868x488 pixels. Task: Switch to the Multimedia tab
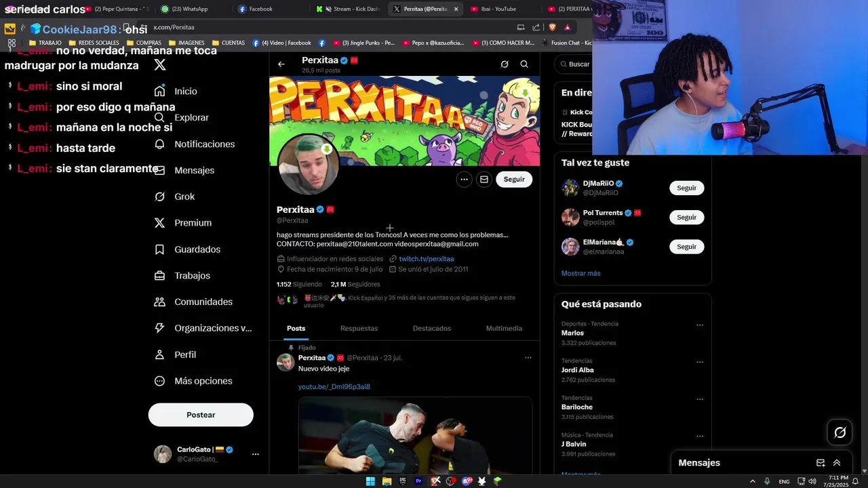click(504, 328)
